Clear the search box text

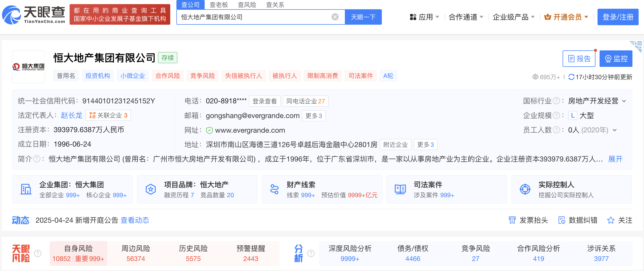(x=335, y=17)
